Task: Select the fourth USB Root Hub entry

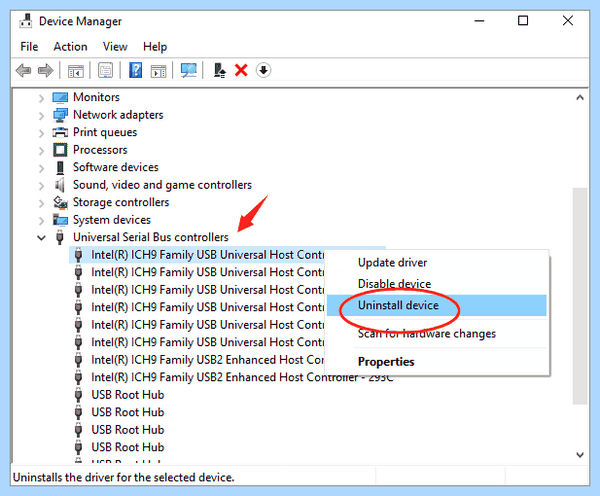Action: 128,447
